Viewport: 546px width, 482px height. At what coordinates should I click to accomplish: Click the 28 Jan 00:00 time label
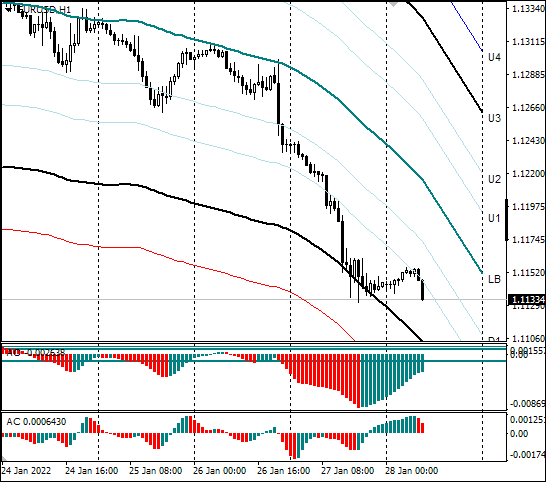coord(411,471)
